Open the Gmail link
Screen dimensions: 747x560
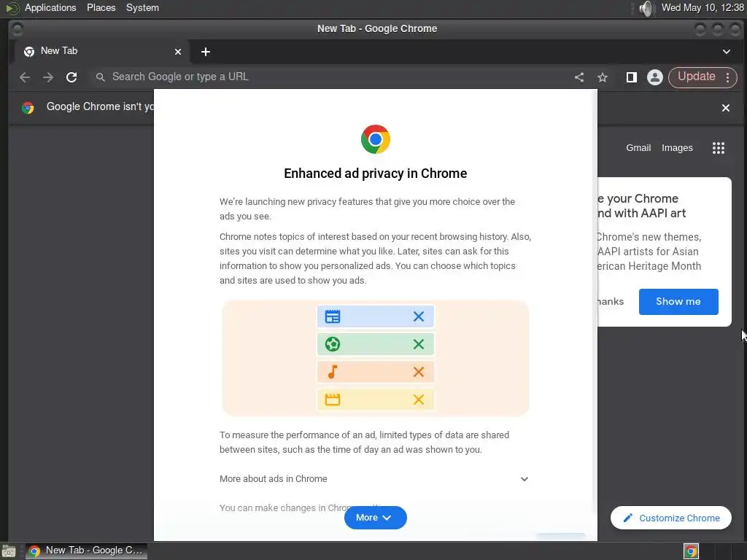pos(638,148)
